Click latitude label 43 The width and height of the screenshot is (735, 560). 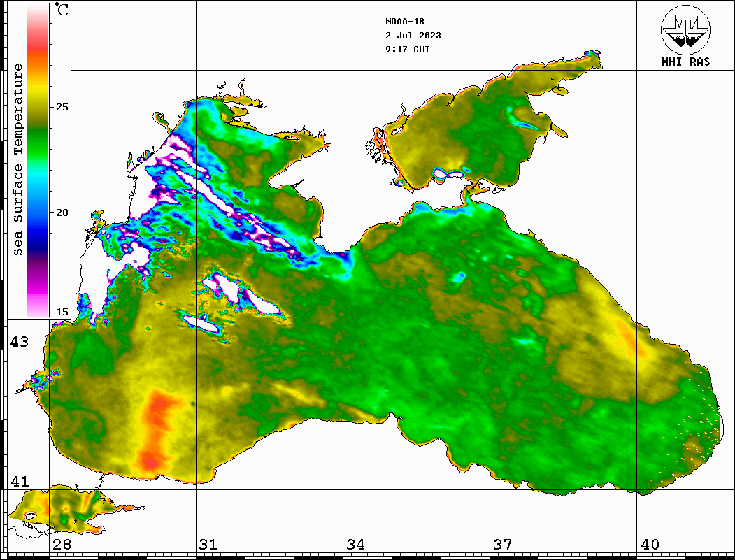20,342
